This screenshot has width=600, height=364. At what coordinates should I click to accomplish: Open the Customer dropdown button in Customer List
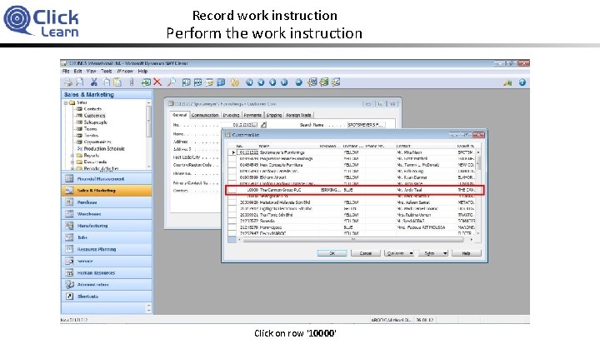tap(399, 253)
